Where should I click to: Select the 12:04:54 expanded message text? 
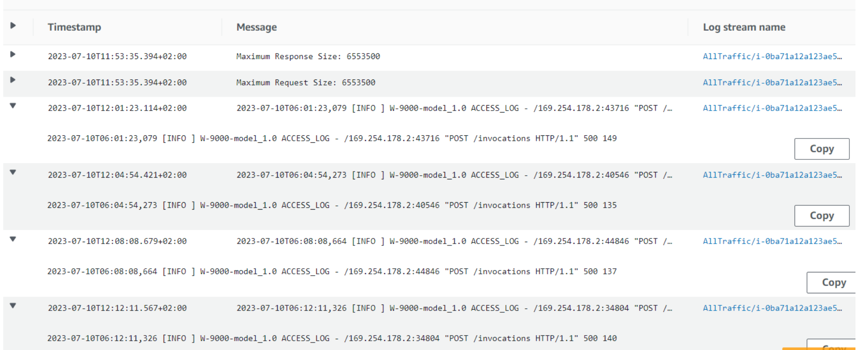(332, 205)
